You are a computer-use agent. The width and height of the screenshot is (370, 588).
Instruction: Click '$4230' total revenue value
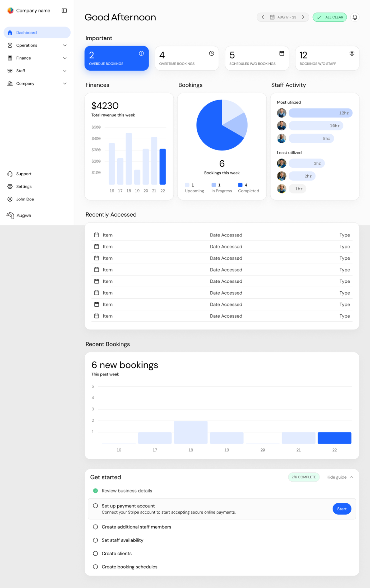tap(105, 106)
